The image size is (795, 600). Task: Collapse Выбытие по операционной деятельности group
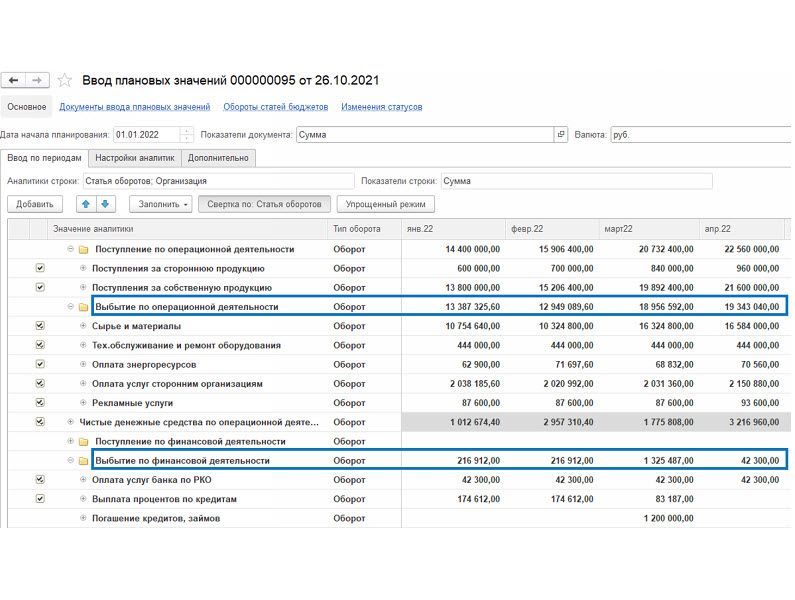tap(70, 306)
